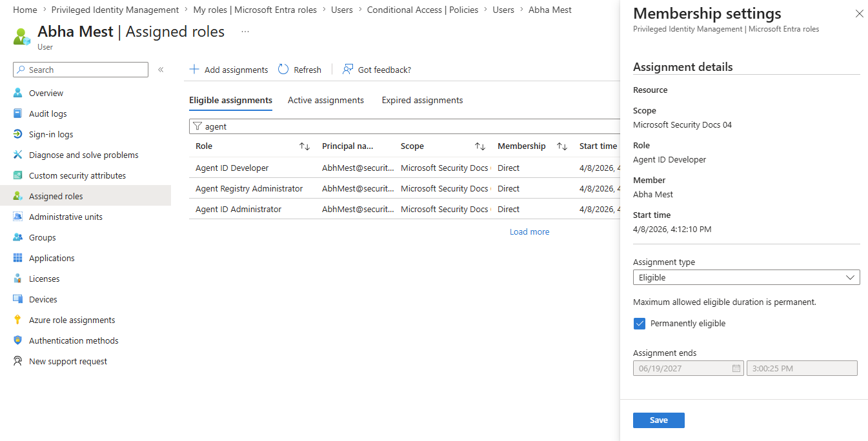This screenshot has width=868, height=441.
Task: Click the filter box containing 'agent'
Action: pos(405,126)
